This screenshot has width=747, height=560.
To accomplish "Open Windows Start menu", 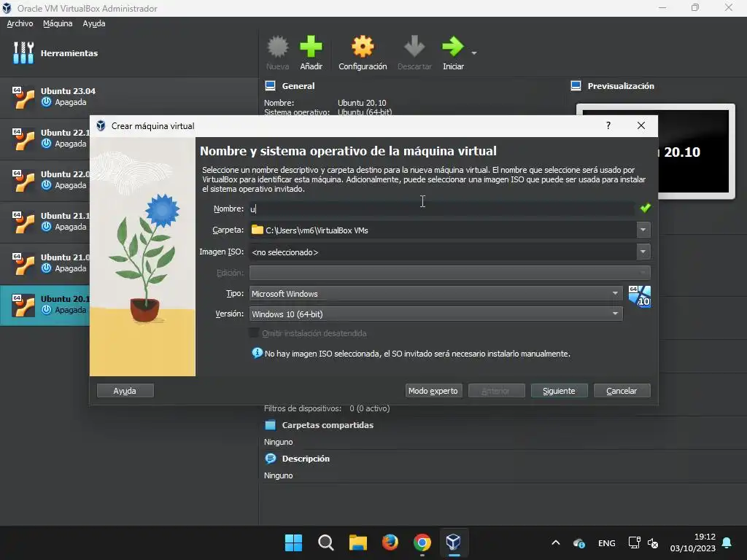I will tap(293, 542).
